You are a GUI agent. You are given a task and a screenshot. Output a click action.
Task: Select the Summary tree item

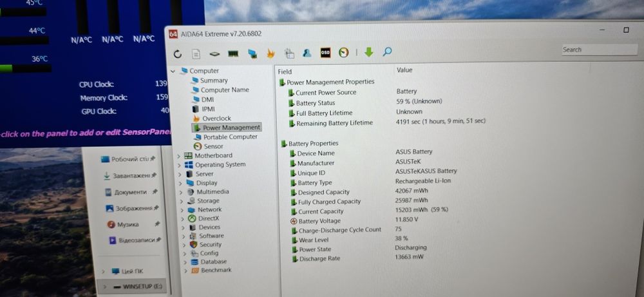point(209,81)
